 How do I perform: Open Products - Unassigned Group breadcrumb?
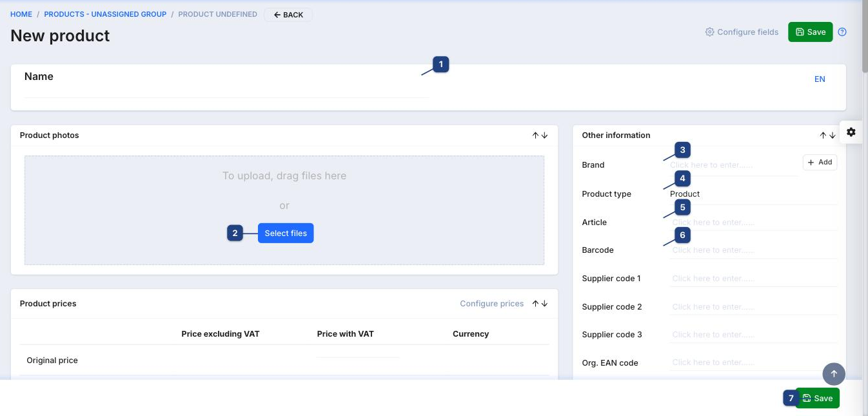pos(105,14)
